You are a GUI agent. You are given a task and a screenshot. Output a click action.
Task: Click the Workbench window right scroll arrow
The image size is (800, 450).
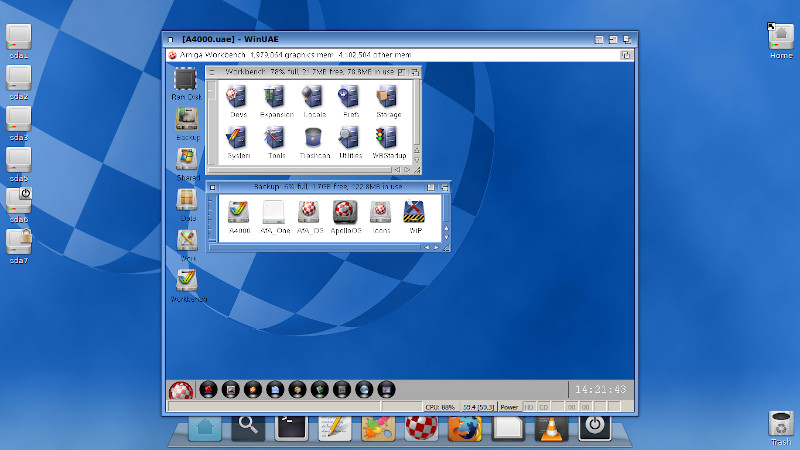point(407,170)
